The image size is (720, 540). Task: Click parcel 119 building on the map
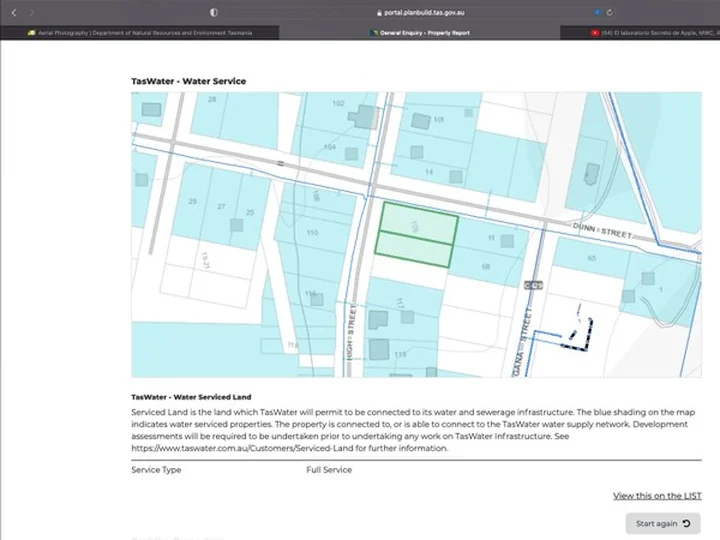coord(379,349)
